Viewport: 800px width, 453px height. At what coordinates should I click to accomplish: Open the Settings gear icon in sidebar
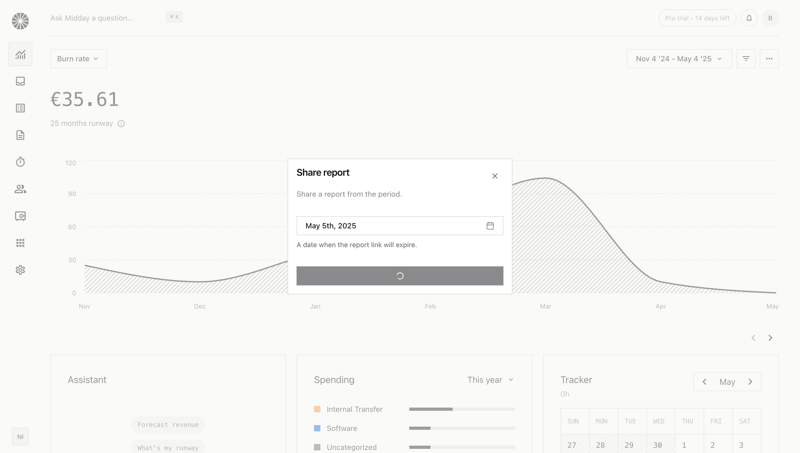coord(20,270)
